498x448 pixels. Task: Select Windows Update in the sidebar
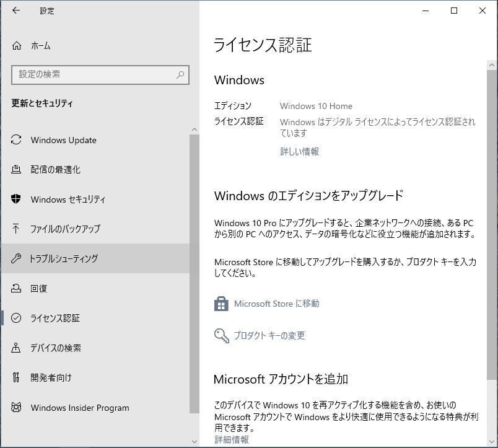[x=95, y=140]
